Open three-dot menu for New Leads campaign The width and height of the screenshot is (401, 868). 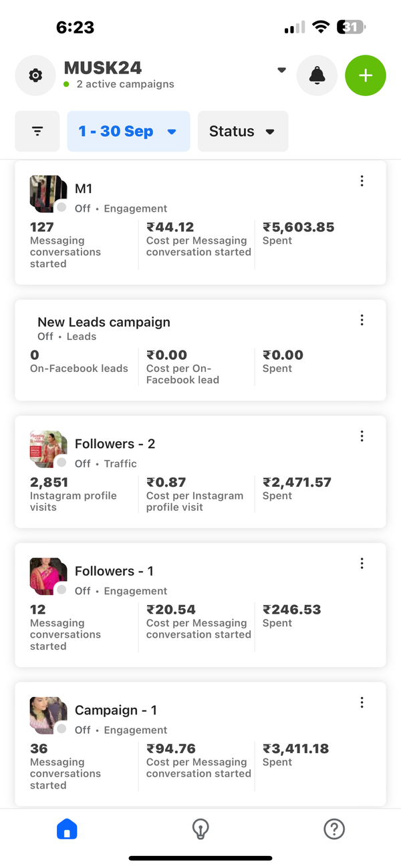[x=362, y=320]
